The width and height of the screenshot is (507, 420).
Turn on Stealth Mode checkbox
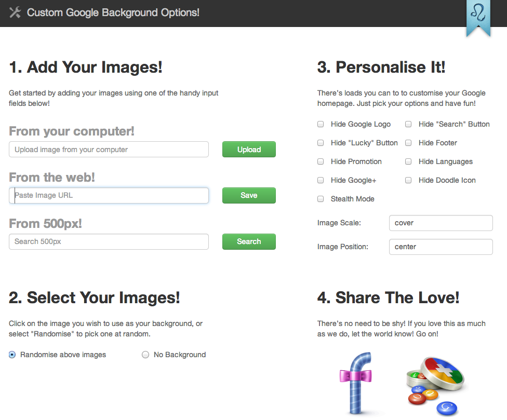321,199
